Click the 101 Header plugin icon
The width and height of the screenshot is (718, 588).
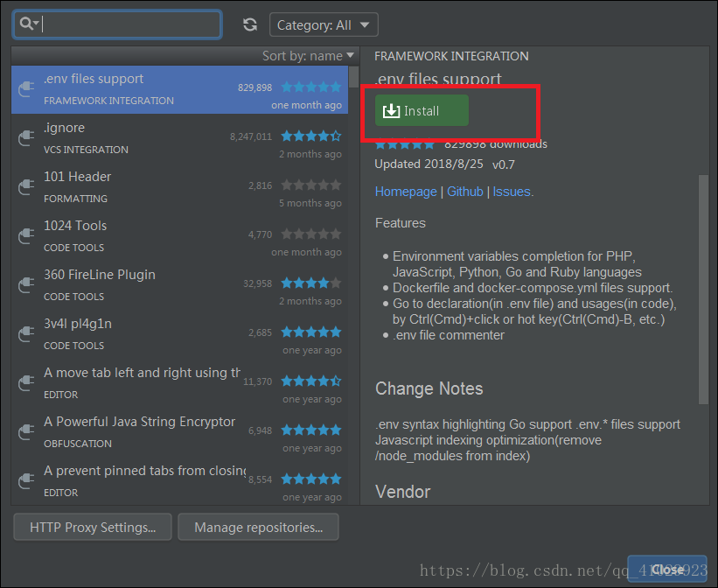coord(26,186)
